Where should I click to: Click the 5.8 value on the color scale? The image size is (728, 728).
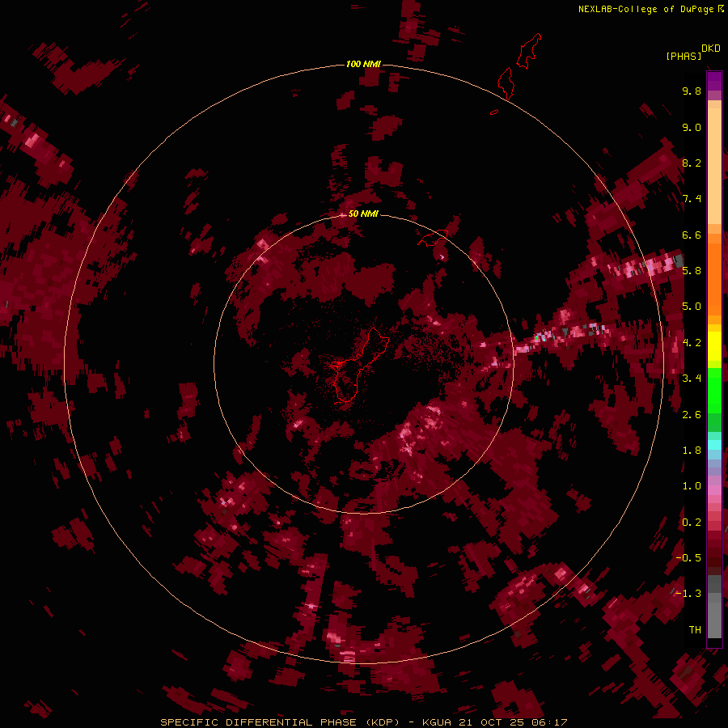pyautogui.click(x=692, y=271)
